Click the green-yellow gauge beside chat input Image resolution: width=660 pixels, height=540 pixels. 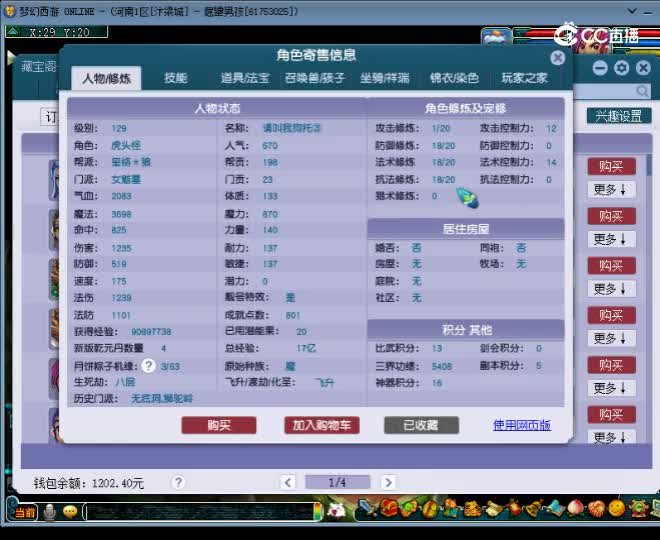[317, 511]
